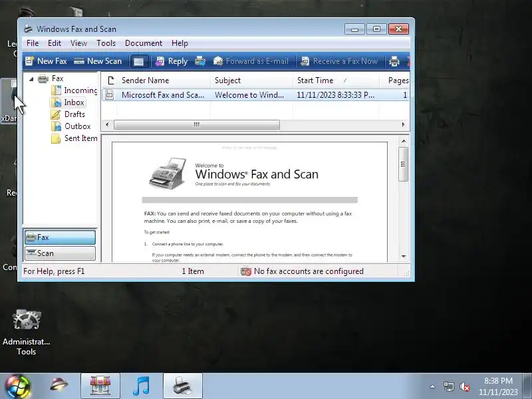Click the Incoming folder icon
This screenshot has width=532, height=399.
56,90
